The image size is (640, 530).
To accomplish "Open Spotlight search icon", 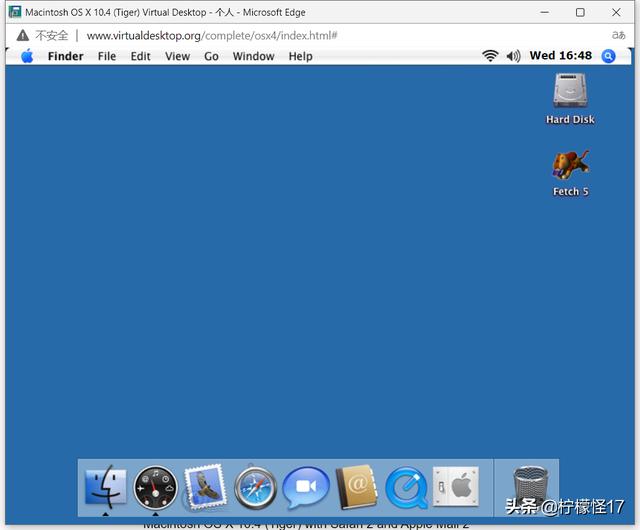I will (609, 56).
